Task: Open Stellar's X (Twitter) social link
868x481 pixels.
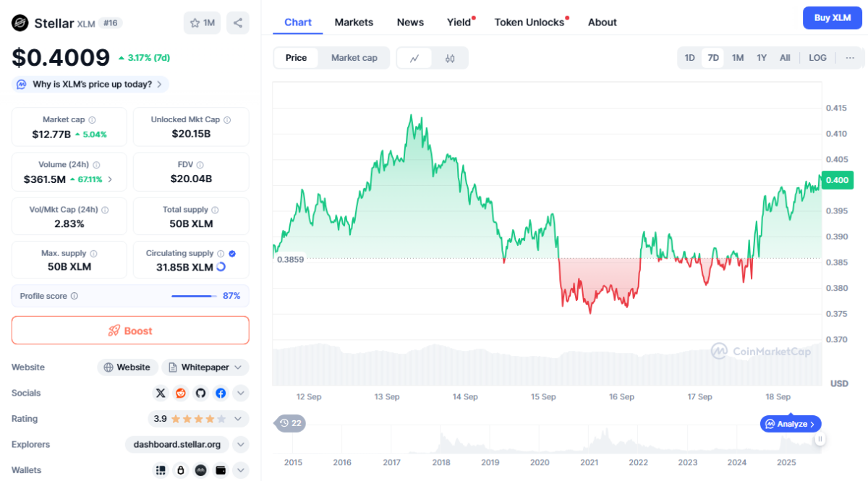Action: (161, 393)
